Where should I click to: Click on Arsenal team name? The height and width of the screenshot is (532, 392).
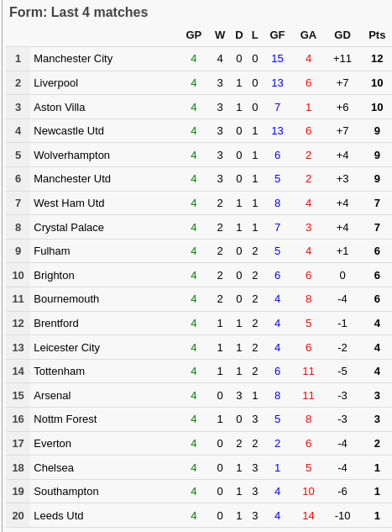pos(52,396)
